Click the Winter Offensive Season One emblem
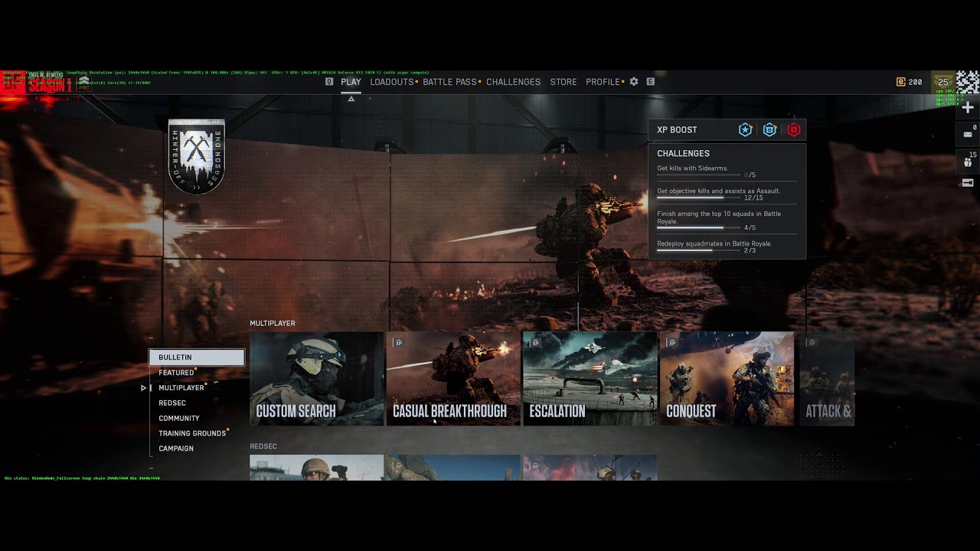This screenshot has width=980, height=551. (197, 156)
